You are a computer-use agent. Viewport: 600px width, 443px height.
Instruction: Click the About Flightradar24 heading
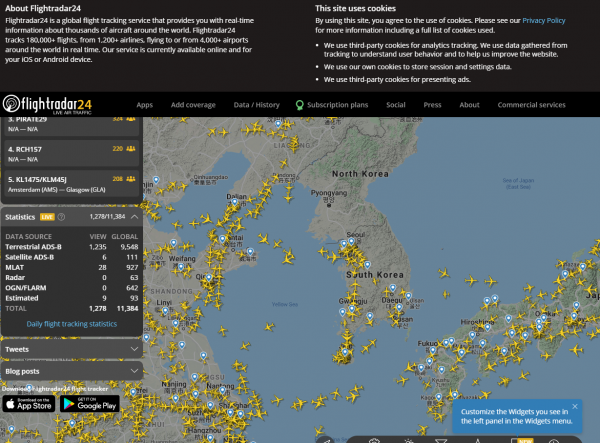click(43, 8)
